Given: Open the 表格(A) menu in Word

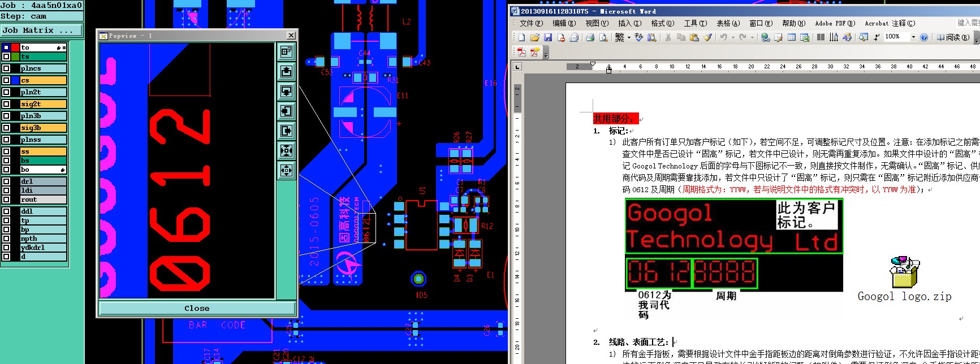Looking at the screenshot, I should point(728,23).
